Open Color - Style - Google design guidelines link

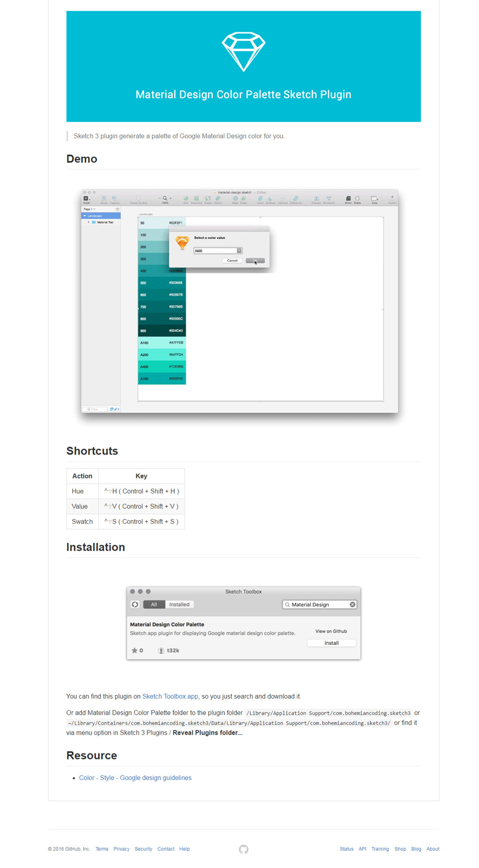pos(135,778)
